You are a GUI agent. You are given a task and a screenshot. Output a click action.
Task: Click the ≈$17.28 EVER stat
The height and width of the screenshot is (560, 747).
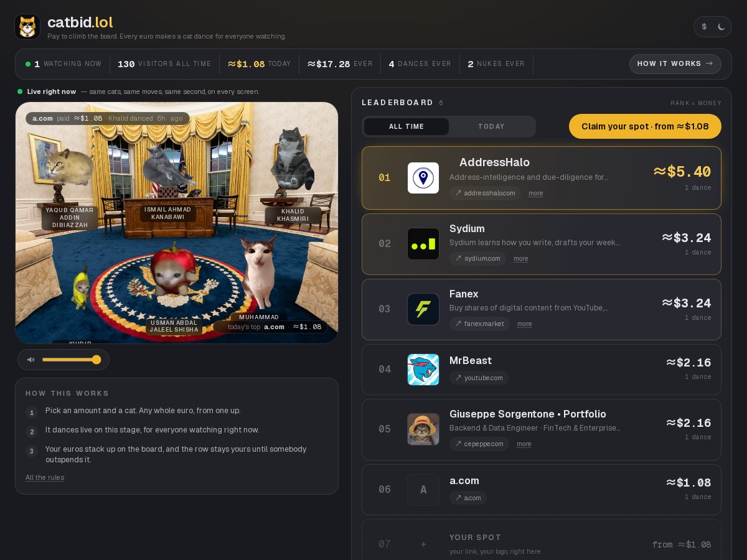[340, 64]
